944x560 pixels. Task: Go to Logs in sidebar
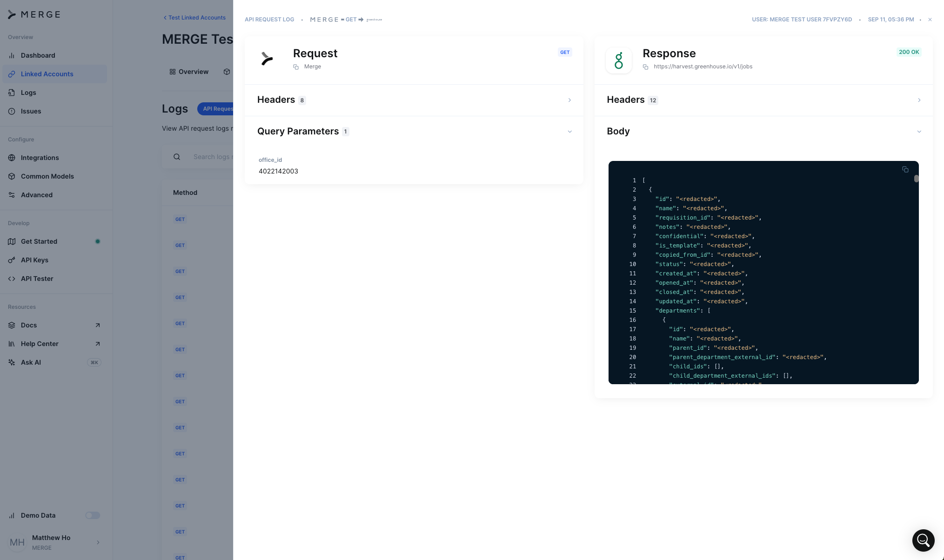pos(28,93)
